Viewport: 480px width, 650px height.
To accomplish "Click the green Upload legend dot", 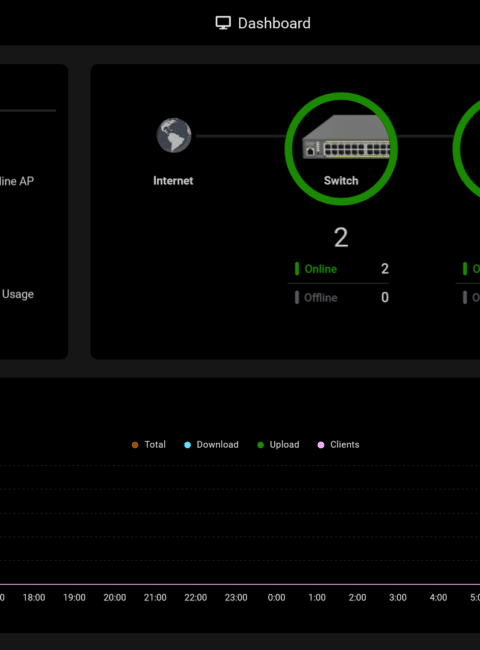I will pyautogui.click(x=260, y=445).
